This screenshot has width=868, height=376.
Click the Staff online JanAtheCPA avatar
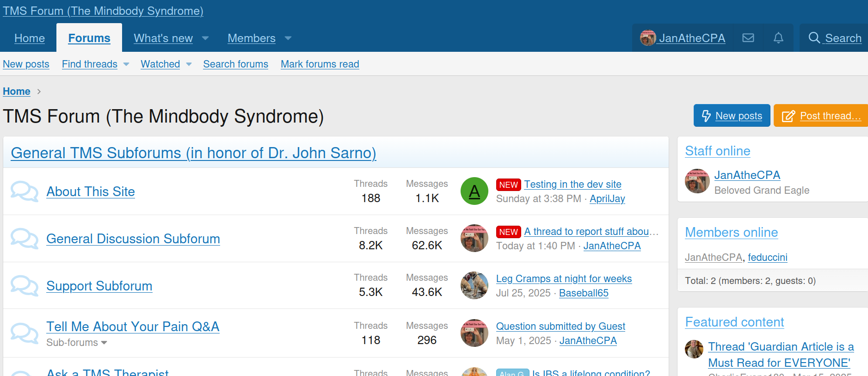pyautogui.click(x=697, y=181)
